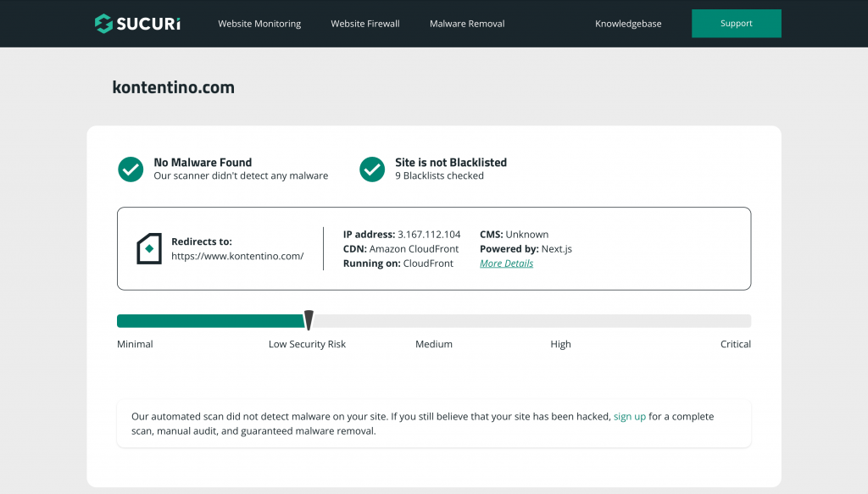
Task: Select the Low Security Risk label
Action: (307, 344)
